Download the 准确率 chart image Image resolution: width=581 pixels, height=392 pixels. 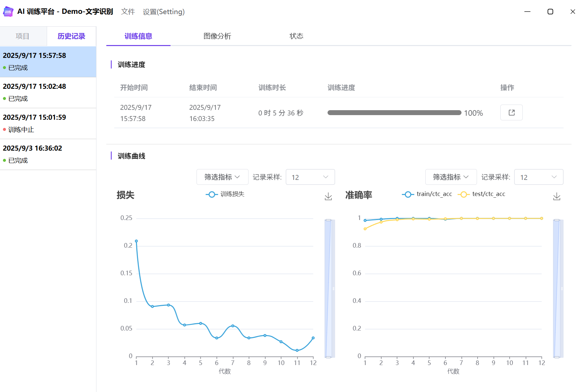pos(556,196)
